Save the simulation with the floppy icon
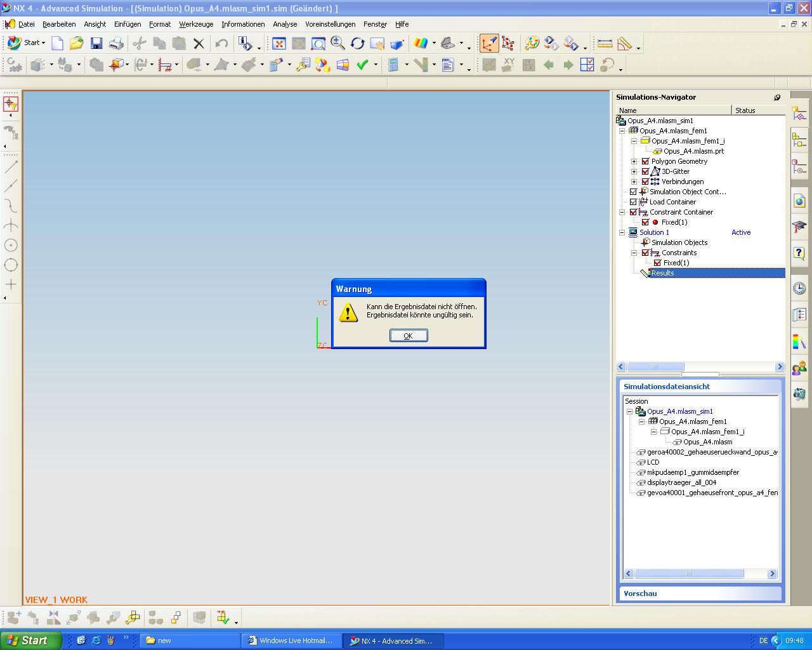812x650 pixels. (x=96, y=43)
